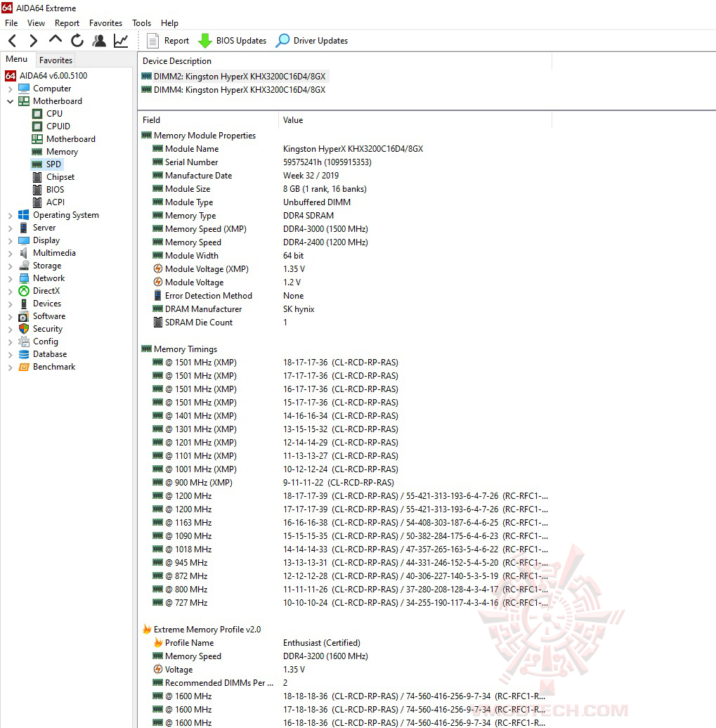The height and width of the screenshot is (728, 716).
Task: Open Driver Updates
Action: point(311,41)
